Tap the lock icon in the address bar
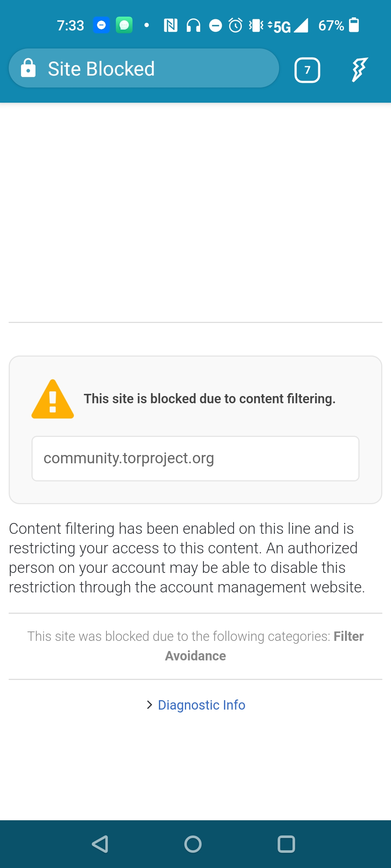Image resolution: width=391 pixels, height=868 pixels. click(28, 68)
